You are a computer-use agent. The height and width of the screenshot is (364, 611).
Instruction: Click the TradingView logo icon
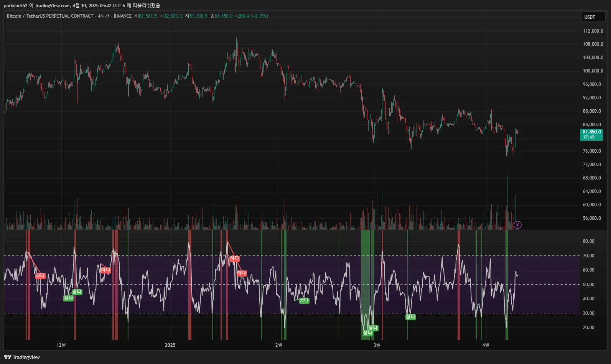7,357
